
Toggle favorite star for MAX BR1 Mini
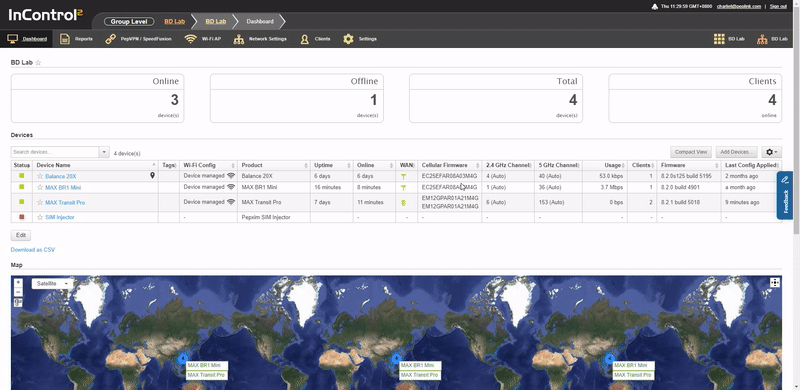[x=40, y=187]
